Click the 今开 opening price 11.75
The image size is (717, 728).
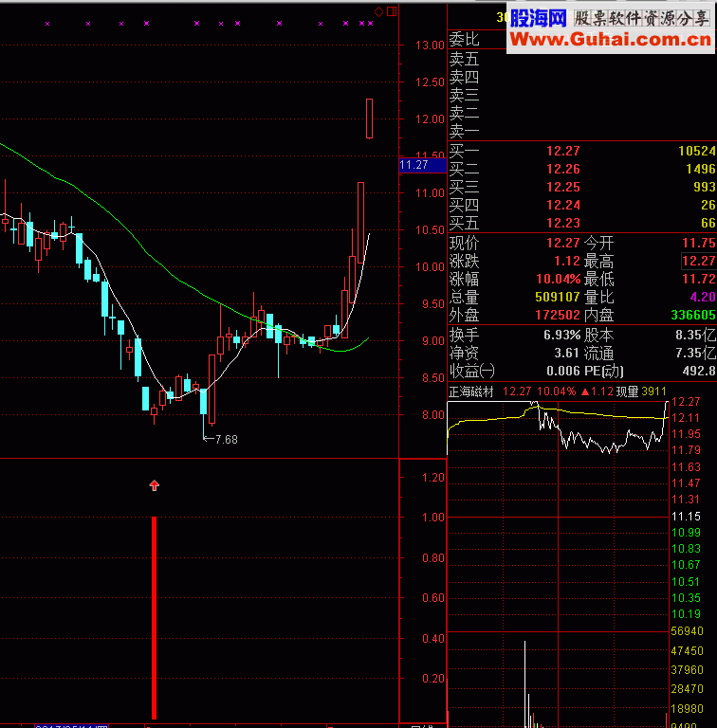[698, 243]
